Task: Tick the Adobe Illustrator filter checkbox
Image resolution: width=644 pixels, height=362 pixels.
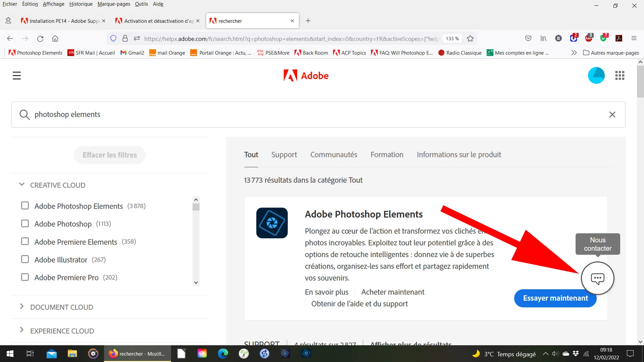Action: click(x=25, y=259)
